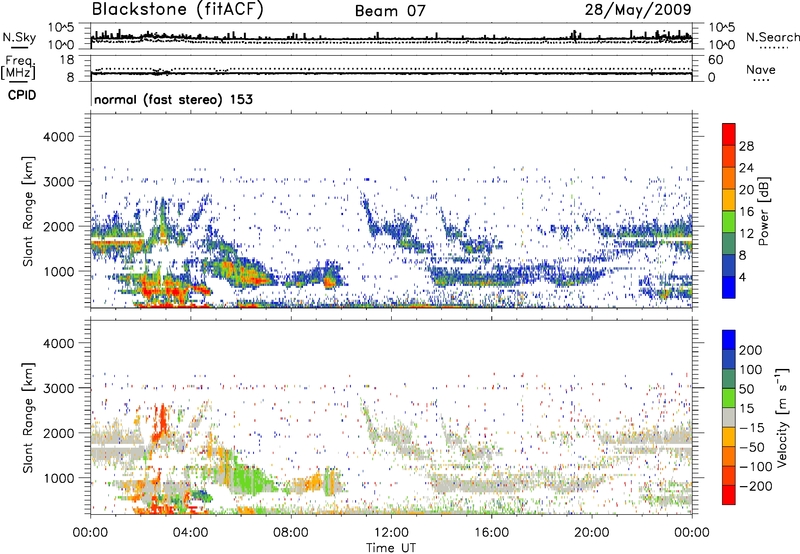Click the '12:00' time axis label
Image resolution: width=800 pixels, height=554 pixels.
pyautogui.click(x=391, y=533)
